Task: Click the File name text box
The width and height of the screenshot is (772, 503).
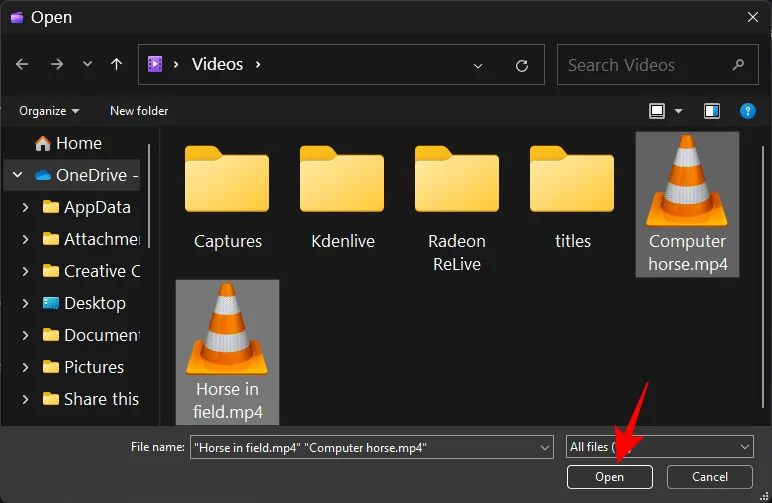Action: (364, 447)
